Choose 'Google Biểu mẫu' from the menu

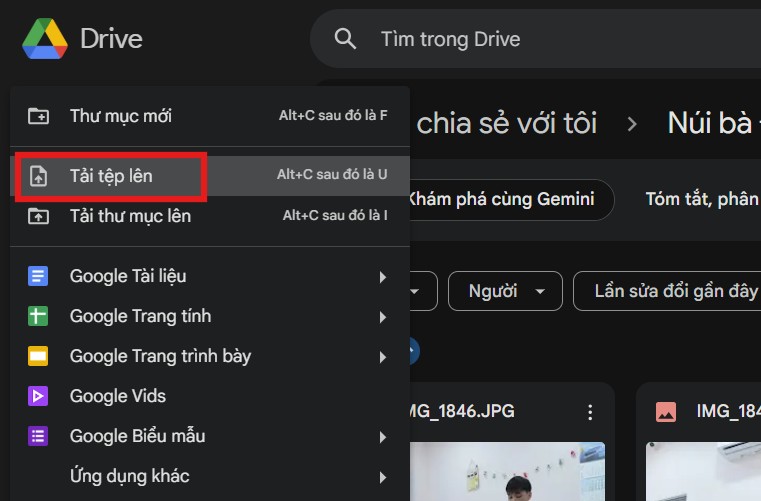(x=210, y=436)
